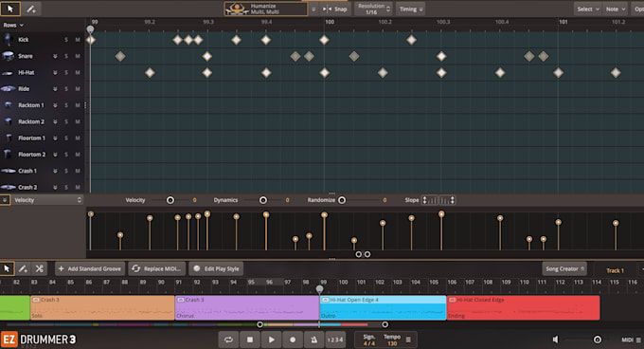Open the Note dropdown
This screenshot has width=644, height=349.
(616, 9)
